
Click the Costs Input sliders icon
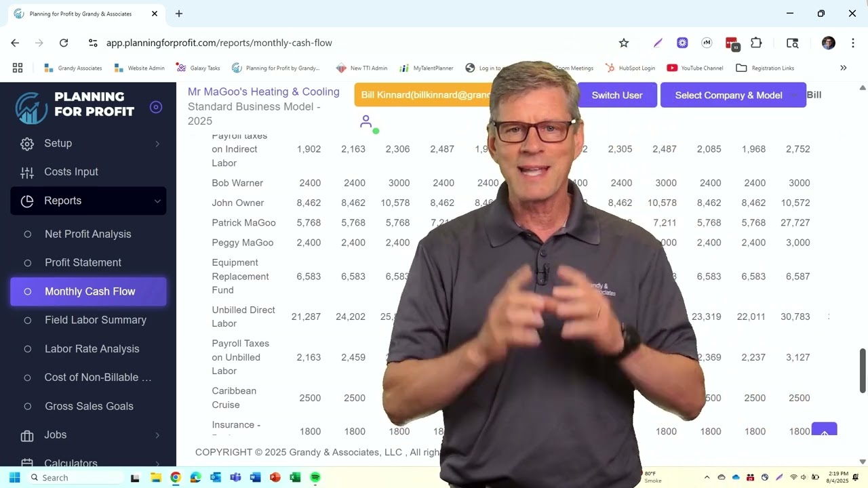coord(27,172)
